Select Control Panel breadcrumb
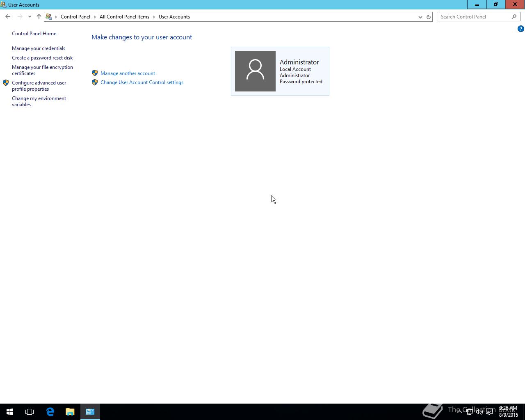This screenshot has width=525, height=420. (x=75, y=17)
